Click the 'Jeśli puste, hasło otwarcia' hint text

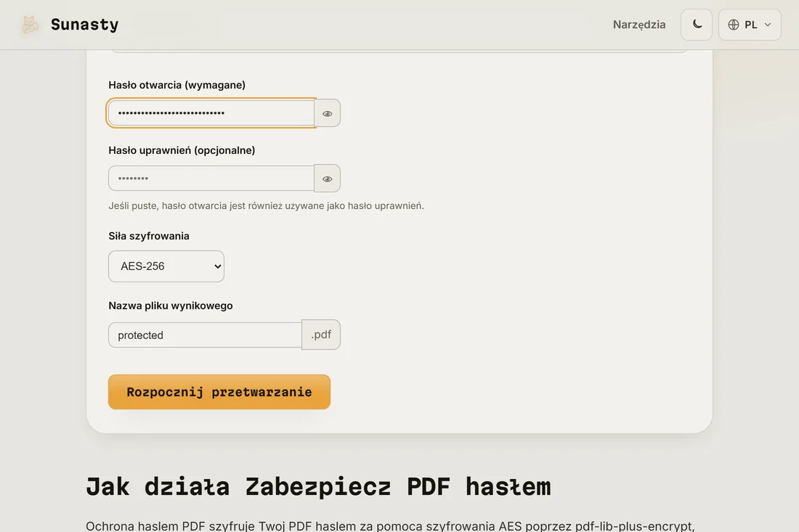(x=266, y=205)
